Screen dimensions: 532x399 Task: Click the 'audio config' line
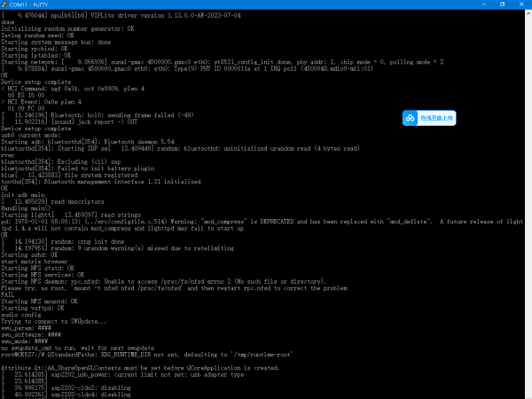point(21,313)
